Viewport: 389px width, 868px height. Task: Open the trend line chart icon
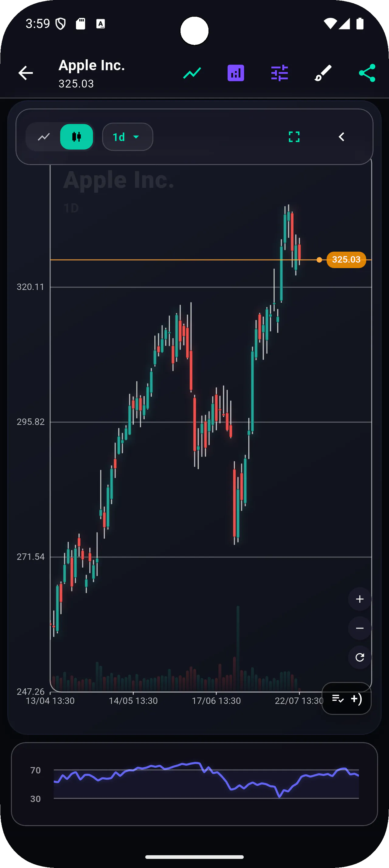click(x=192, y=73)
